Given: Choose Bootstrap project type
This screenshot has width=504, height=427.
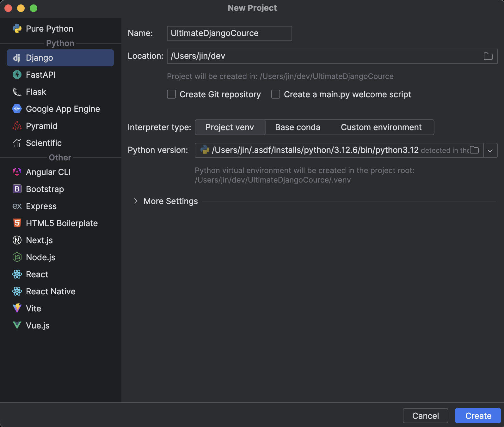Looking at the screenshot, I should click(60, 189).
